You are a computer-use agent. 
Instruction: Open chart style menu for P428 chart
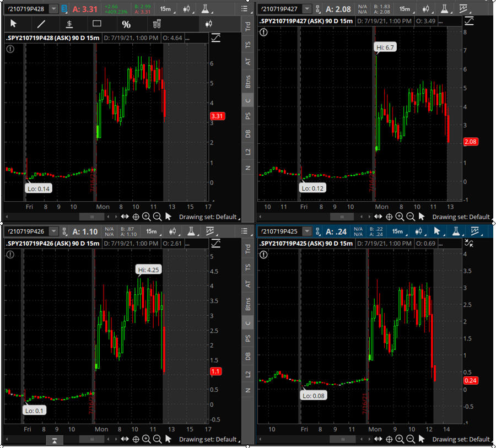click(187, 9)
